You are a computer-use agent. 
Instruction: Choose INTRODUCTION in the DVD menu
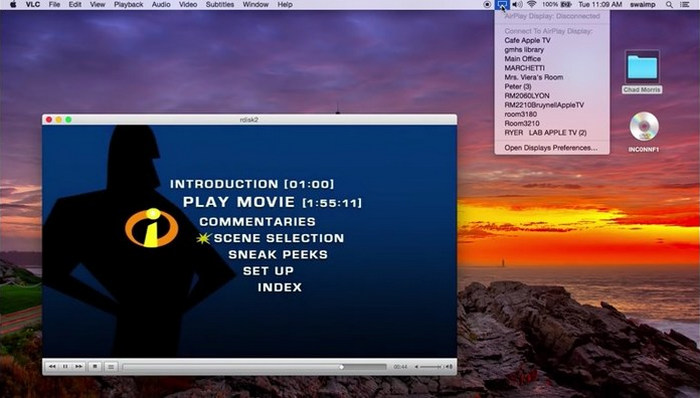click(x=252, y=184)
